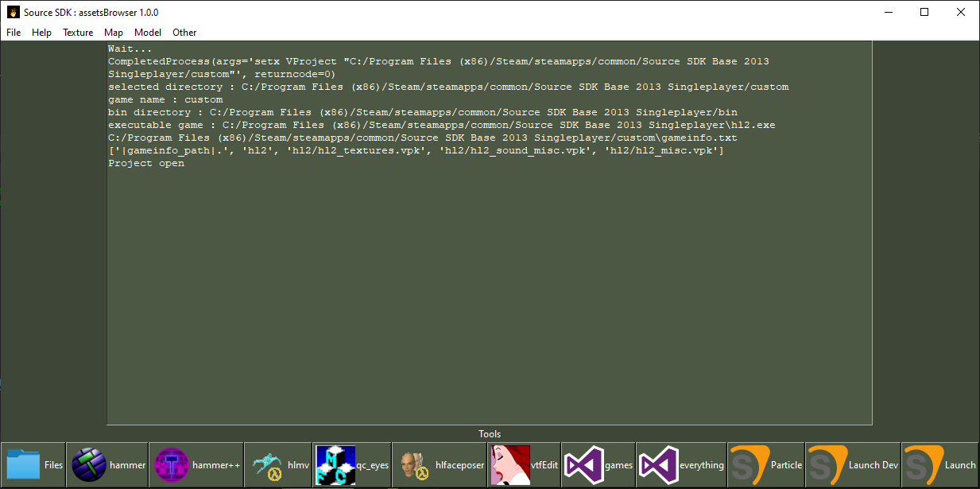Open the Other menu
The width and height of the screenshot is (980, 489).
(x=184, y=33)
